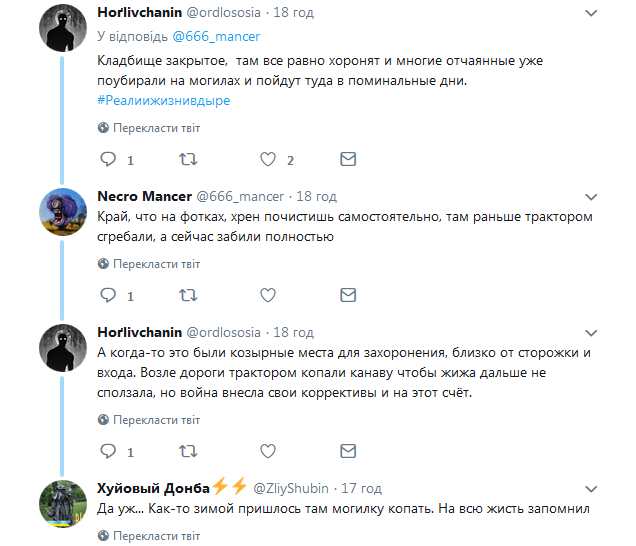
Task: Share Necro Mancer's tweet by message
Action: click(x=347, y=295)
